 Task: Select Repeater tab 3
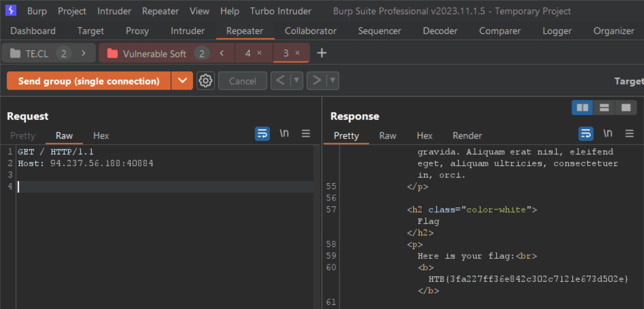click(x=286, y=53)
